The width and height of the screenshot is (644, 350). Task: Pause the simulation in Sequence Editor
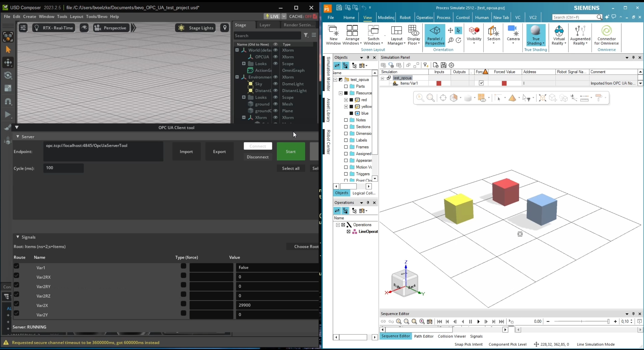pyautogui.click(x=471, y=321)
